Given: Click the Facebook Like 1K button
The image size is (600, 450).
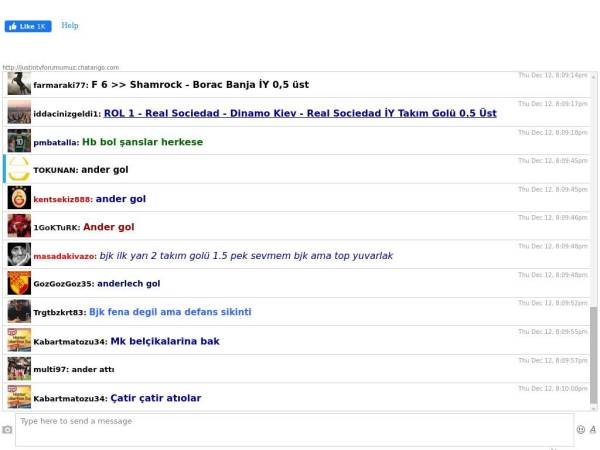Looking at the screenshot, I should coord(27,26).
